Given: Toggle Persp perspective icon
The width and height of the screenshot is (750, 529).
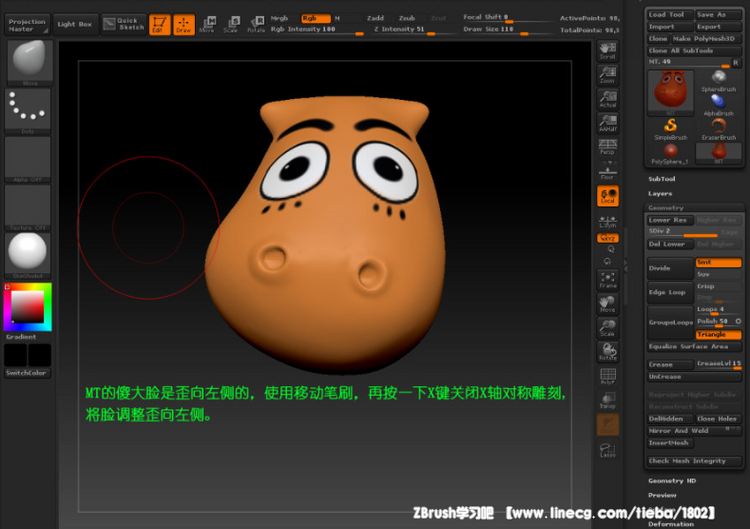Looking at the screenshot, I should pyautogui.click(x=607, y=147).
